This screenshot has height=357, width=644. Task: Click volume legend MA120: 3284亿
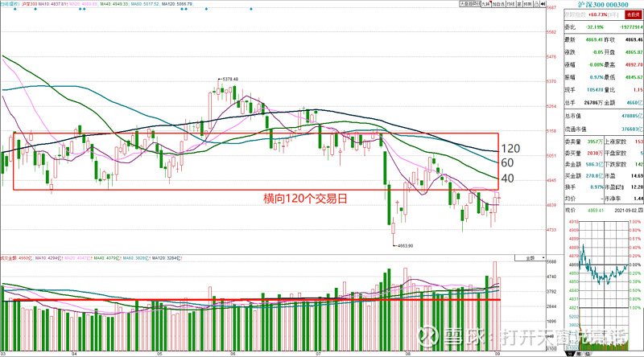[167, 258]
